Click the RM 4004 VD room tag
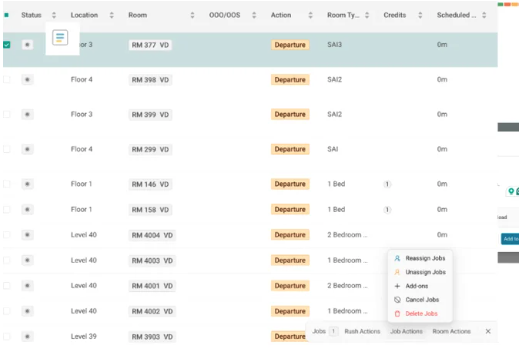Image resolution: width=526 pixels, height=360 pixels. (x=152, y=235)
